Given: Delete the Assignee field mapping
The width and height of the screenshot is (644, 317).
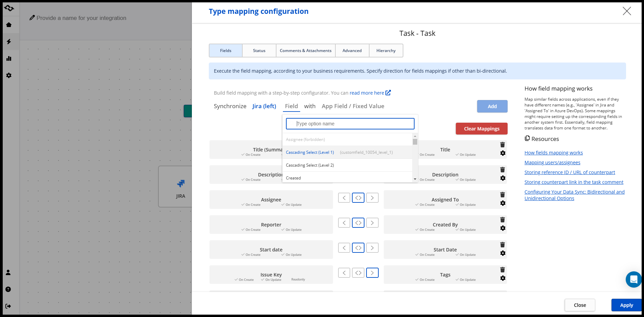Looking at the screenshot, I should click(x=503, y=195).
